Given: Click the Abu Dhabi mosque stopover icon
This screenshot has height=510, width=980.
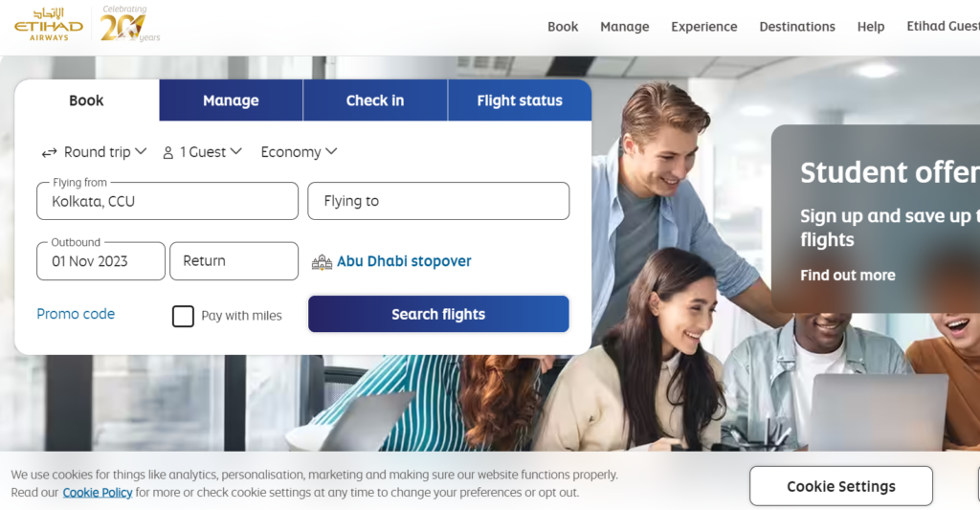Looking at the screenshot, I should tap(322, 262).
